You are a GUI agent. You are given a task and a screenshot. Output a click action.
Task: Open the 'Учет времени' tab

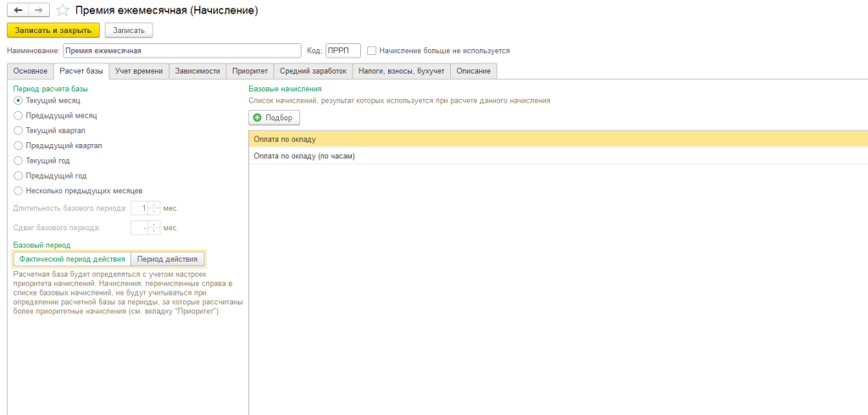tap(139, 71)
